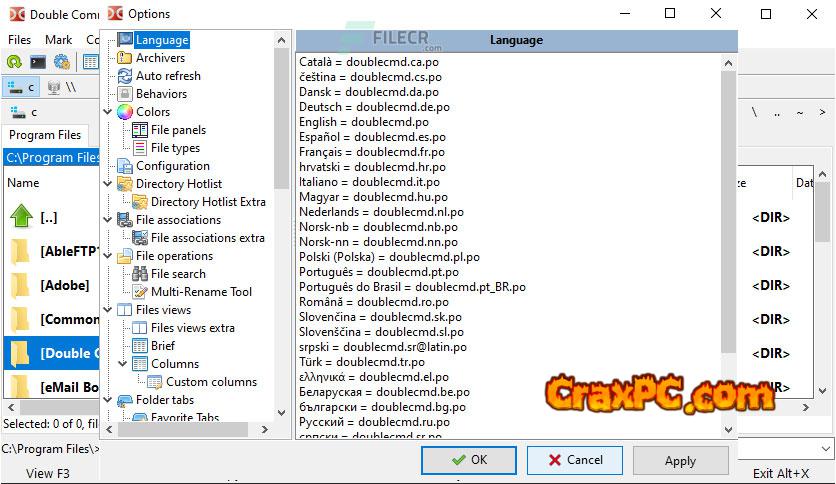Select drive c button in drive bar
This screenshot has width=836, height=484.
coord(22,87)
